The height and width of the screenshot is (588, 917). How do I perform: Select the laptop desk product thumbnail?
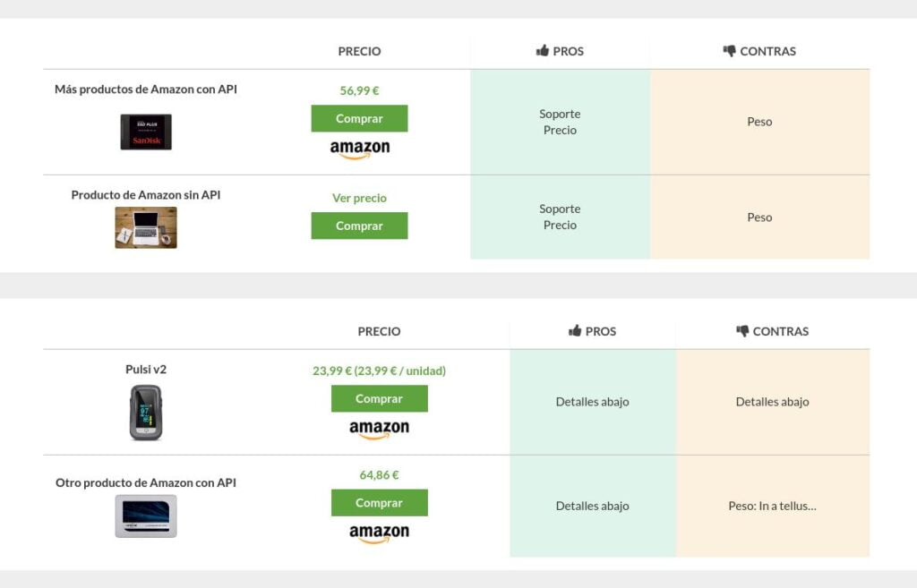(x=146, y=227)
